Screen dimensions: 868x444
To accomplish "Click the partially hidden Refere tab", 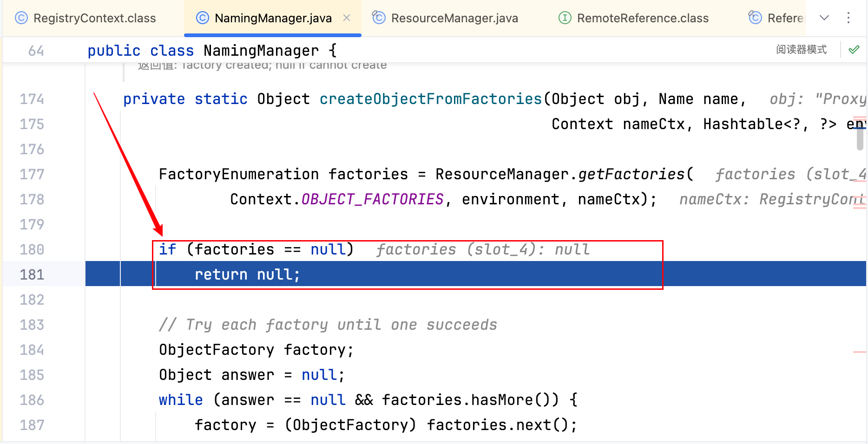I will coord(784,18).
